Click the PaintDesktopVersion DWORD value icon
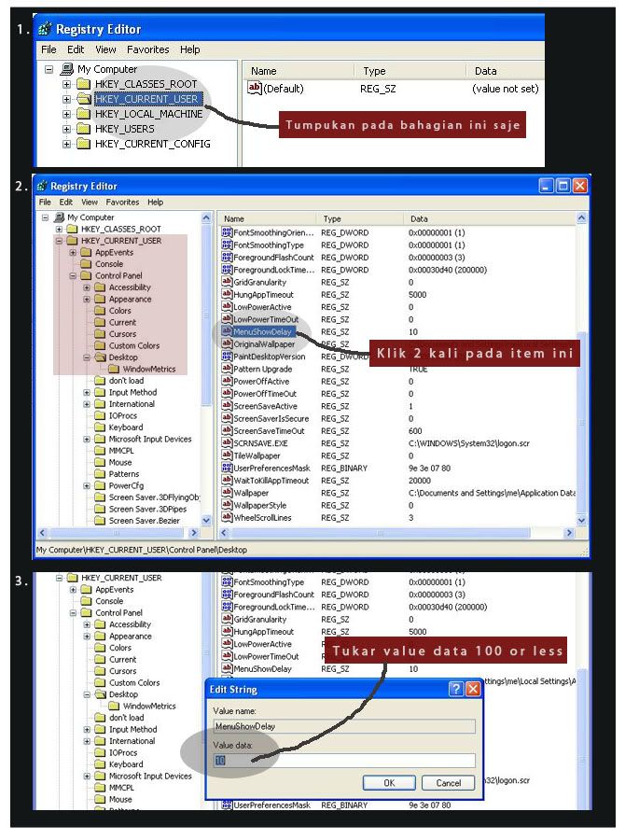625x840 pixels. coord(227,356)
